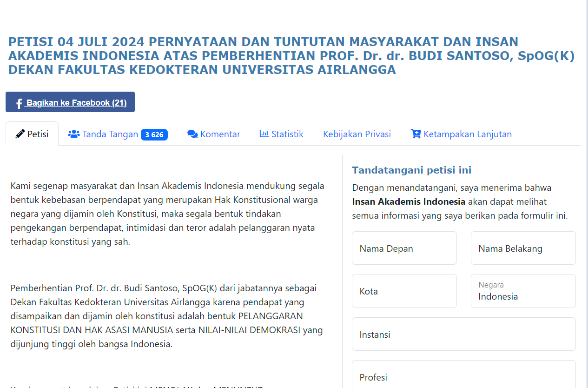Click the Instansi input field
The image size is (588, 388).
point(463,334)
